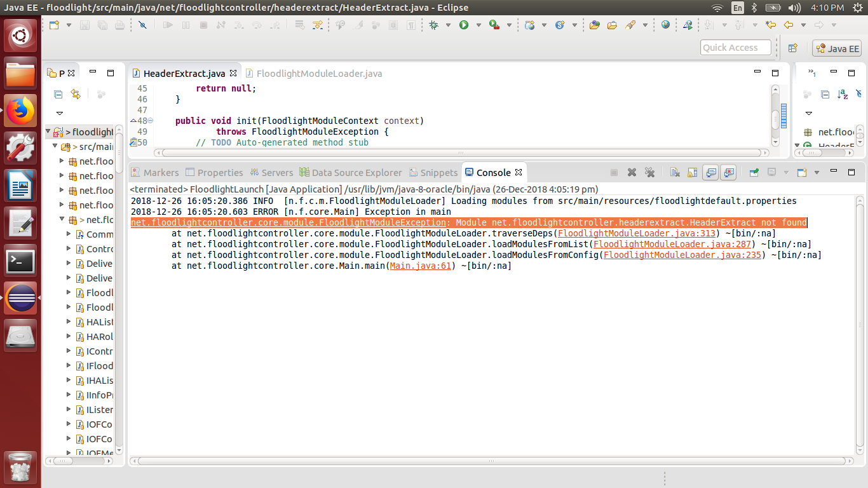Switch to Data Source Explorer tab

351,172
